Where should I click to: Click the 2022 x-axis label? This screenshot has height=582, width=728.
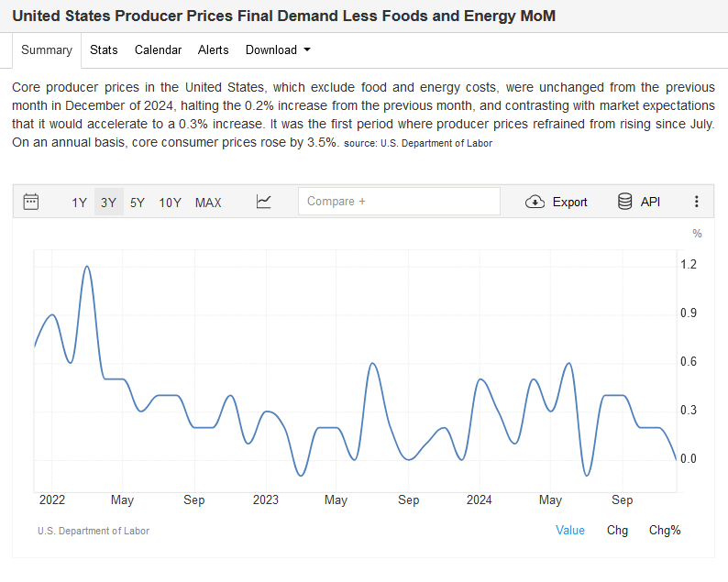coord(52,500)
